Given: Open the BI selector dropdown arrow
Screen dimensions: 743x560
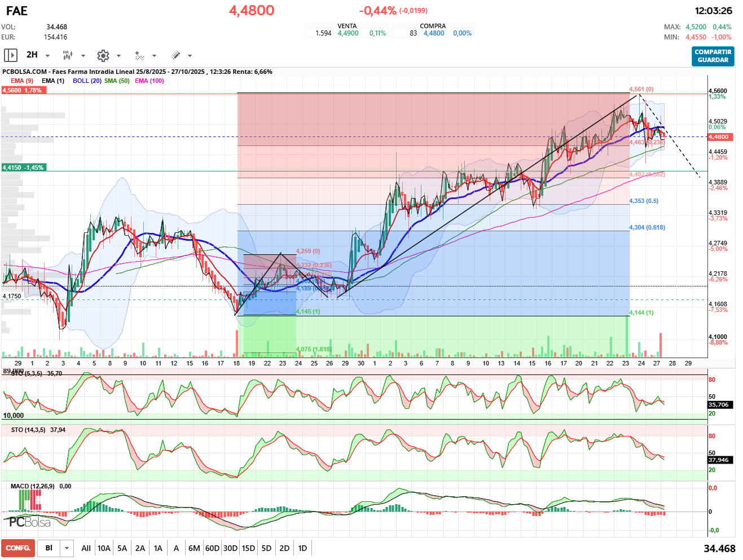Looking at the screenshot, I should [67, 548].
